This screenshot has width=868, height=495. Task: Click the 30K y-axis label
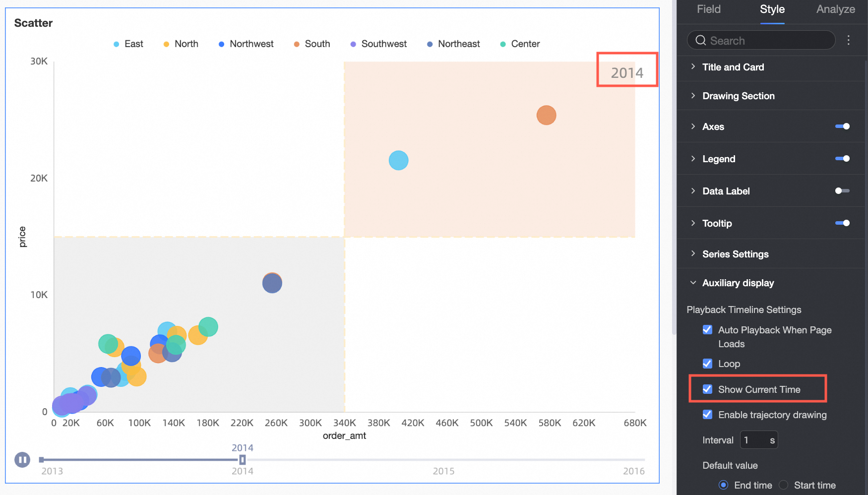(x=39, y=61)
